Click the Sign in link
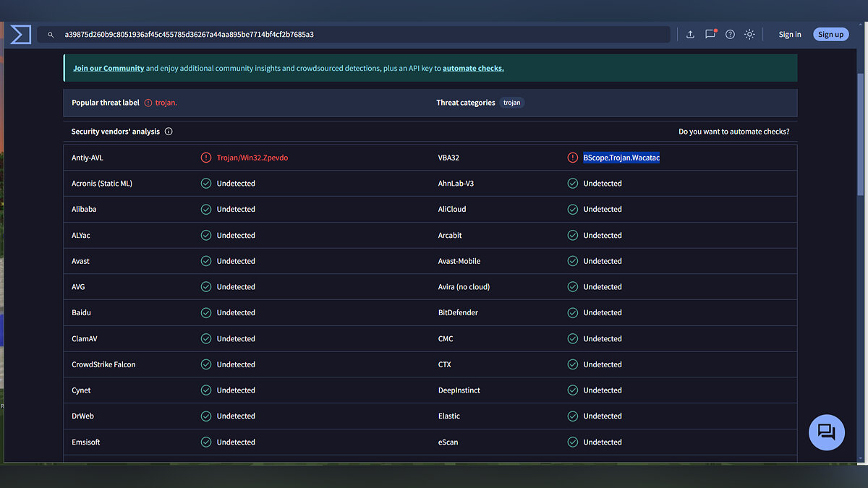 [790, 35]
